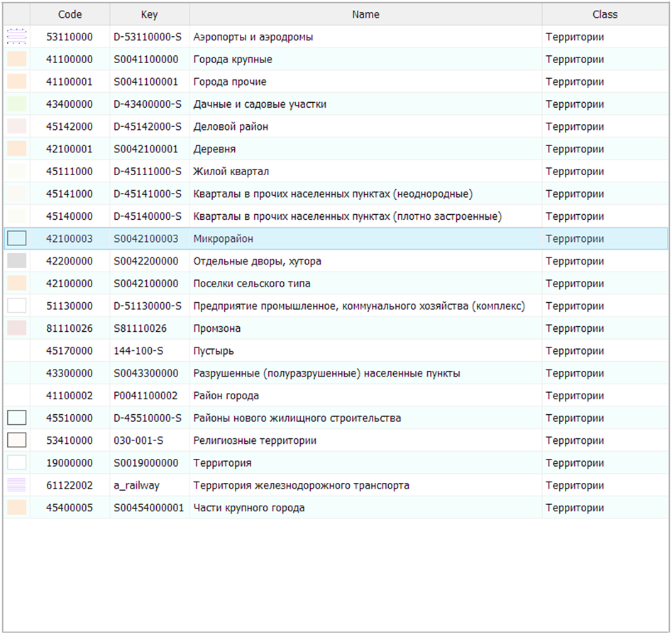Sort by the Key column header

pyautogui.click(x=149, y=14)
